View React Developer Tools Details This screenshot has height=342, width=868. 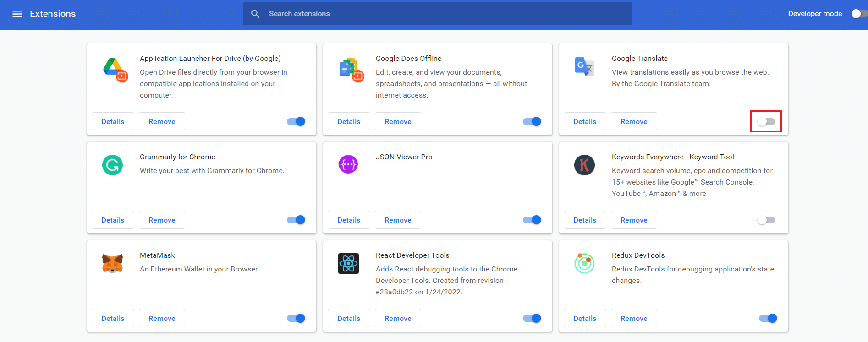pyautogui.click(x=349, y=318)
